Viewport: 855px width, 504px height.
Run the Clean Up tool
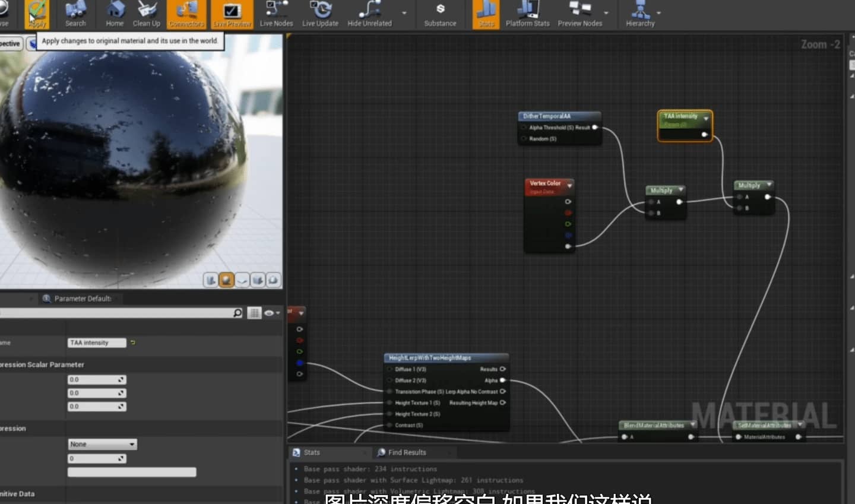point(147,14)
